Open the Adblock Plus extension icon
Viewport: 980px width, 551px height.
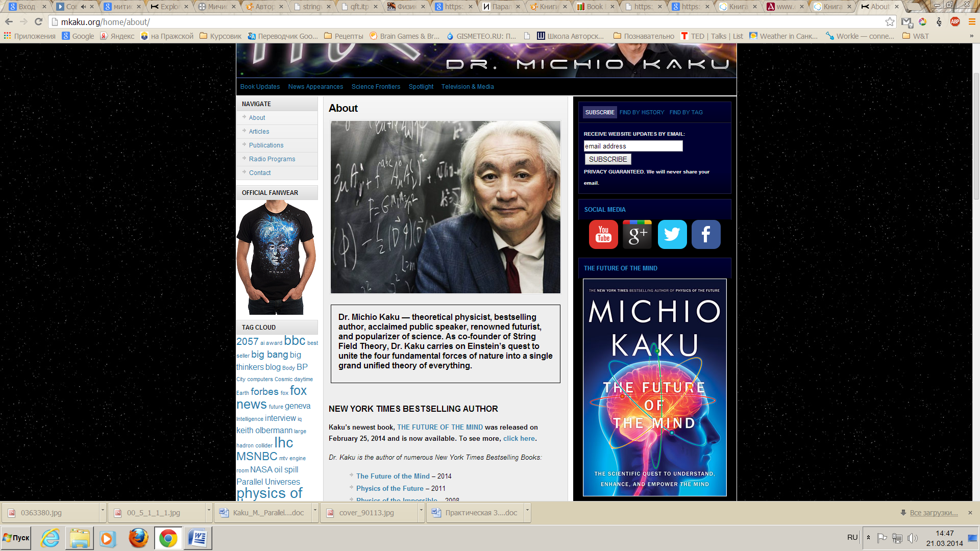955,21
